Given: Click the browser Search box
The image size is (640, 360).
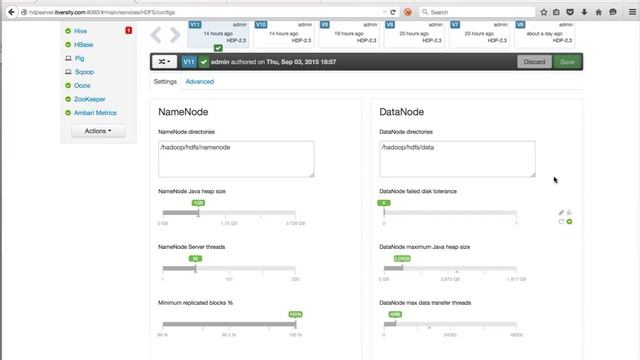Looking at the screenshot, I should (x=477, y=12).
